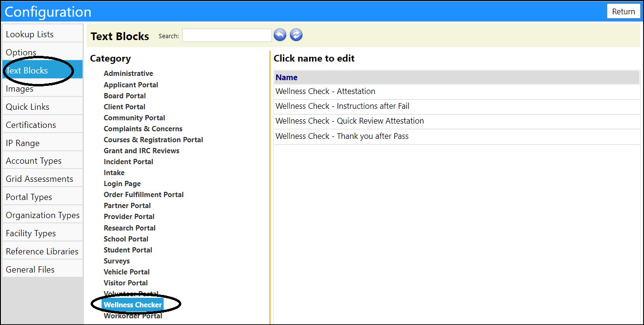Open School Portal category

coord(126,239)
